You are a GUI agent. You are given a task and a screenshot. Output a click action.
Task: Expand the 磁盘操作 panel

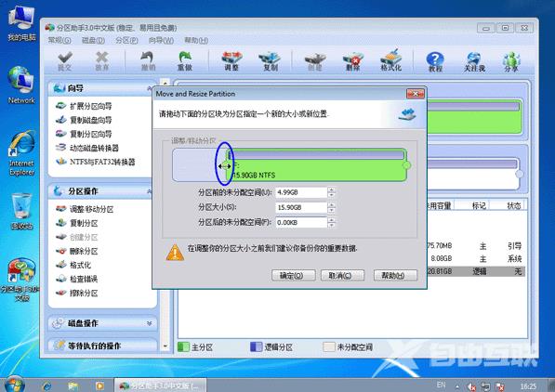click(102, 323)
